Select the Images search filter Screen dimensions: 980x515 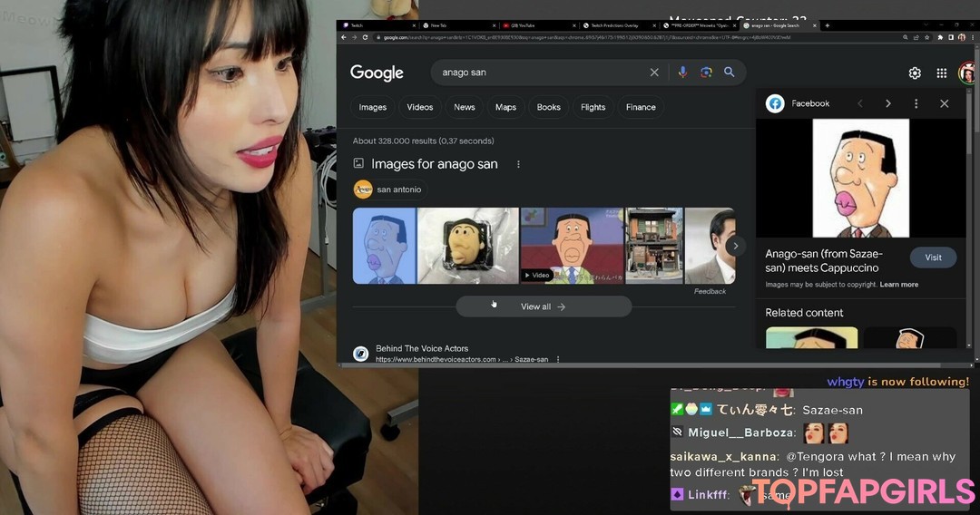[372, 107]
